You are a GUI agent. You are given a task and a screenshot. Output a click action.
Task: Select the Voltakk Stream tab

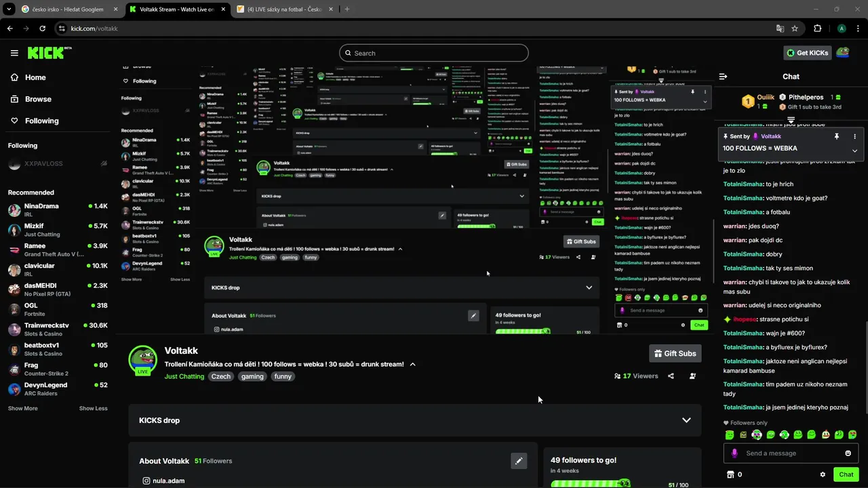coord(178,9)
